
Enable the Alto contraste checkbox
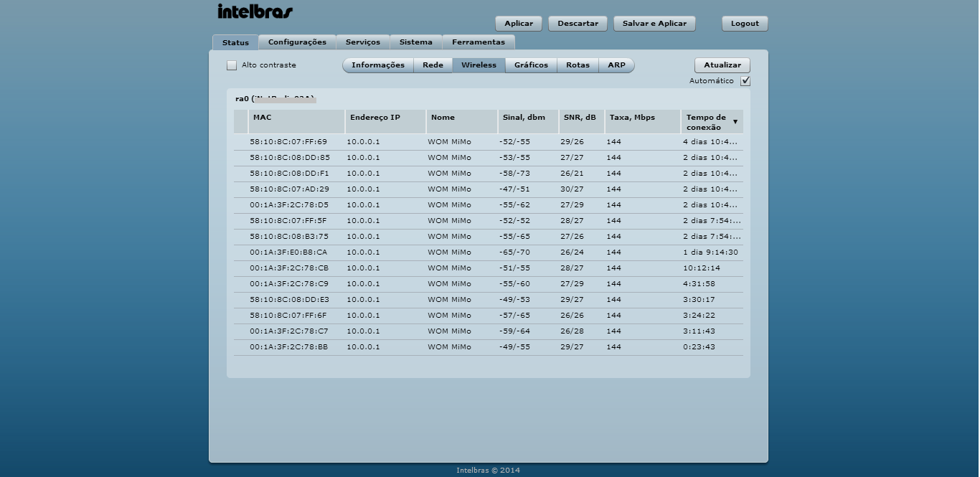pos(232,65)
